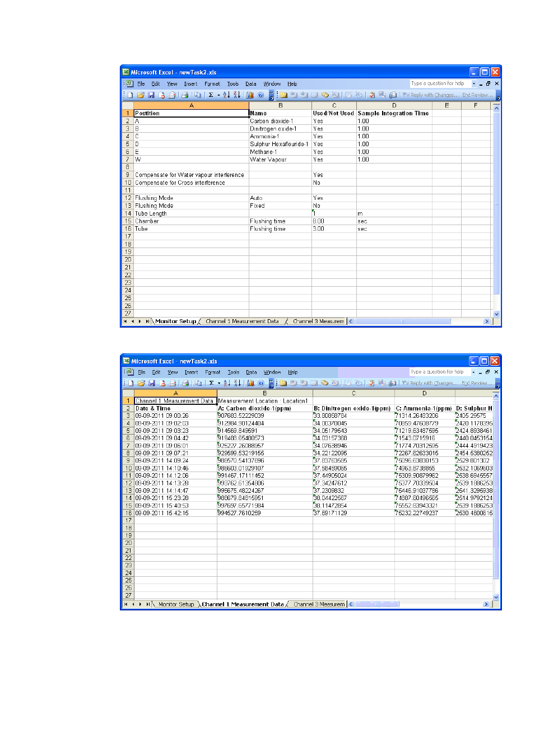
Task: Open Data menu in Channel 1 data window
Action: tap(252, 372)
